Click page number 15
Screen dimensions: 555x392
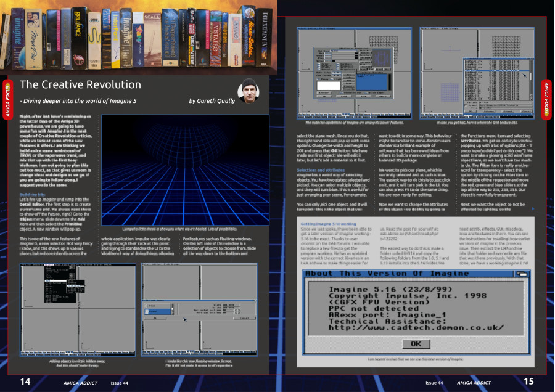[528, 382]
